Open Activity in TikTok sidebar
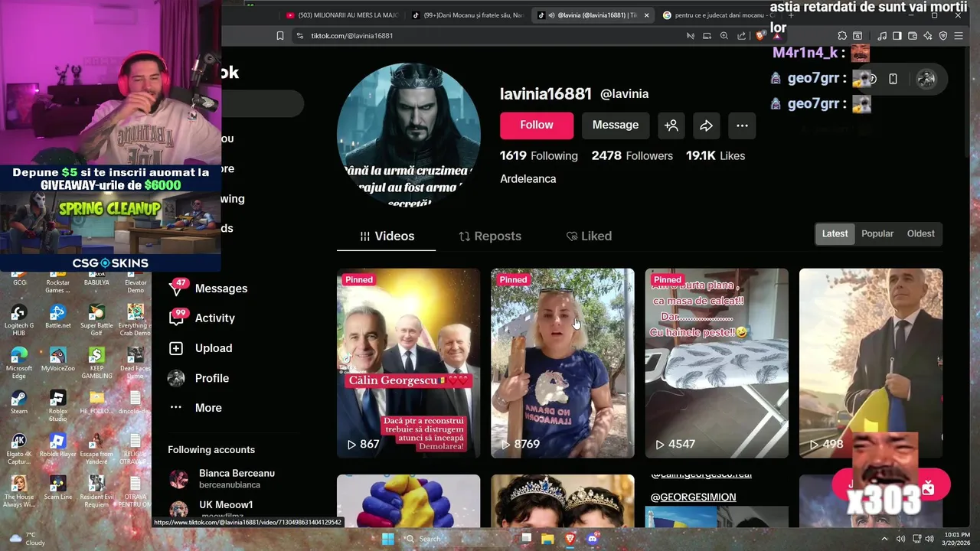Viewport: 980px width, 551px height. [202, 318]
